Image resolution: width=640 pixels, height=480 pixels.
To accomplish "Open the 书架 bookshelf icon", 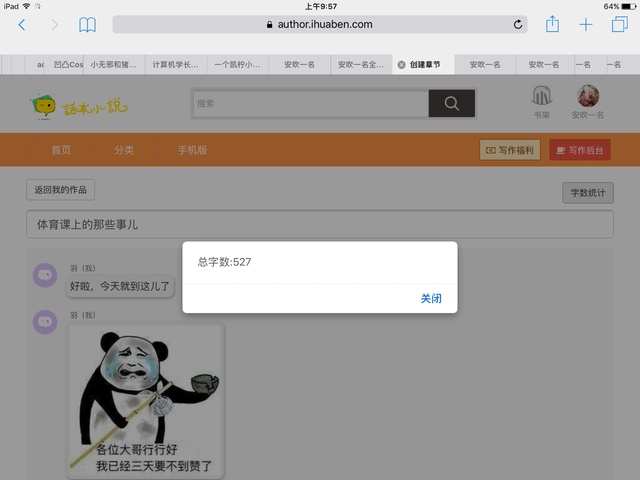I will (541, 97).
